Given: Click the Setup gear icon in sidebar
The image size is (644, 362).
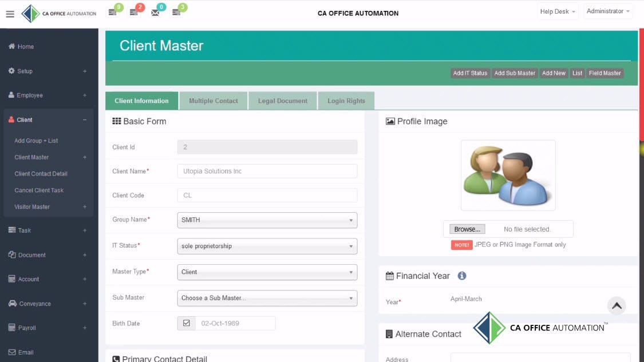Looking at the screenshot, I should tap(10, 71).
